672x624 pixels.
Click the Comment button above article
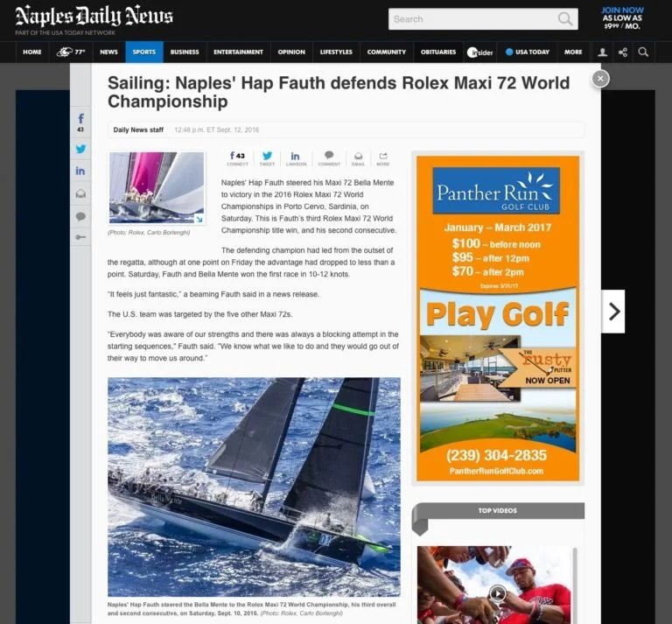pos(329,158)
